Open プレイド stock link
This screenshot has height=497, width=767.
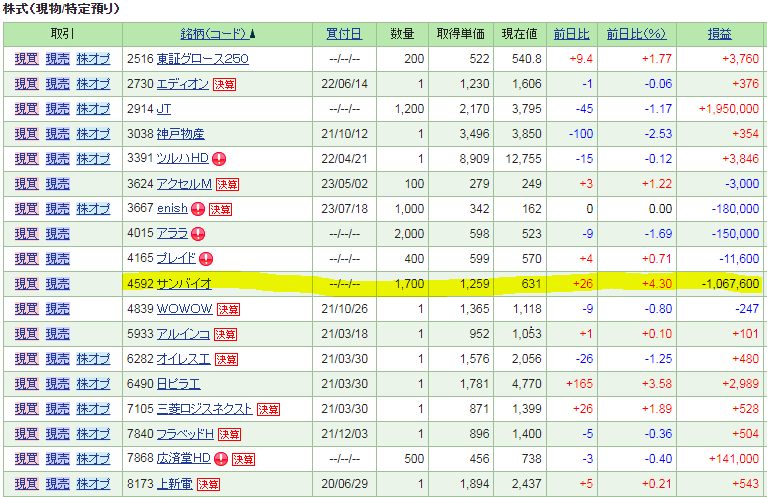tap(176, 258)
